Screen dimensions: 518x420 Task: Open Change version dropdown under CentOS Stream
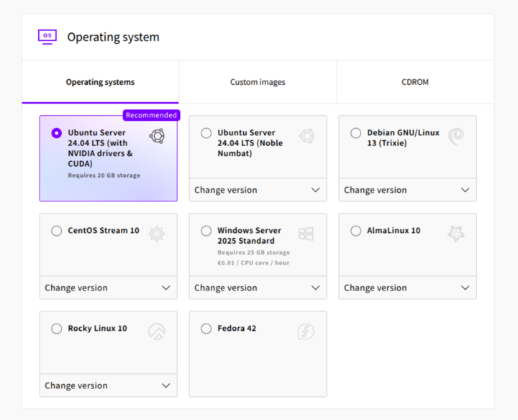coord(108,288)
